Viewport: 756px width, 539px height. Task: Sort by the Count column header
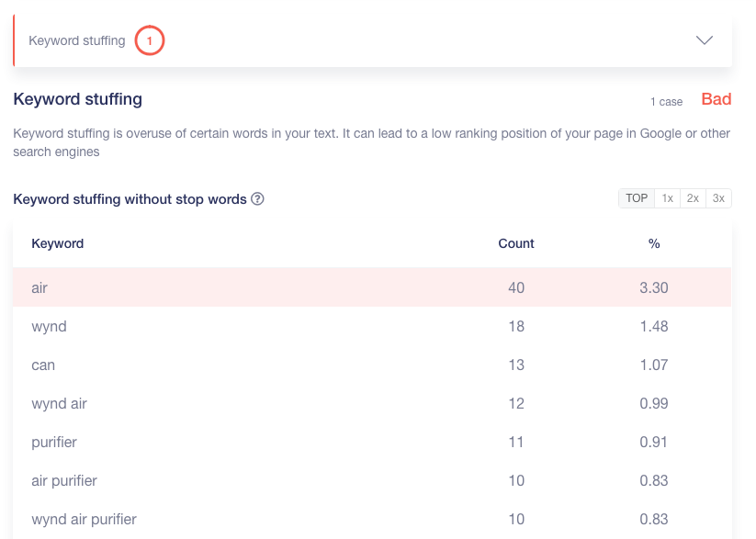pos(516,243)
